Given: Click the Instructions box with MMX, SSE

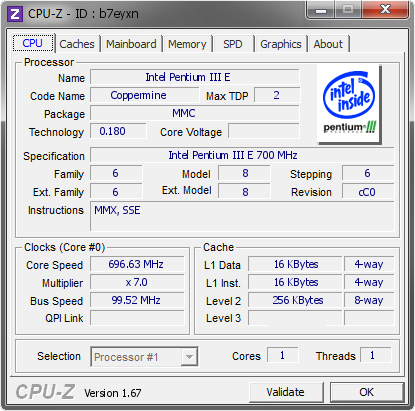Looking at the screenshot, I should click(x=242, y=216).
